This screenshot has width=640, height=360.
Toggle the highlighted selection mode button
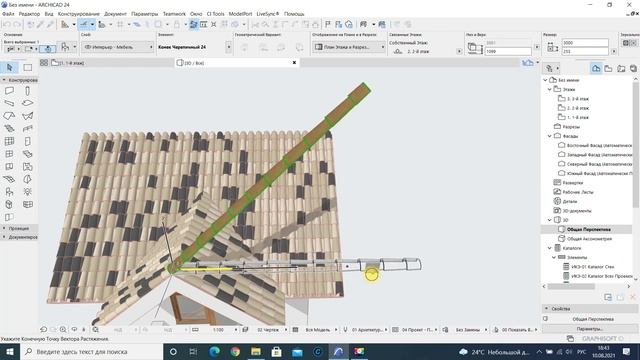click(x=48, y=49)
